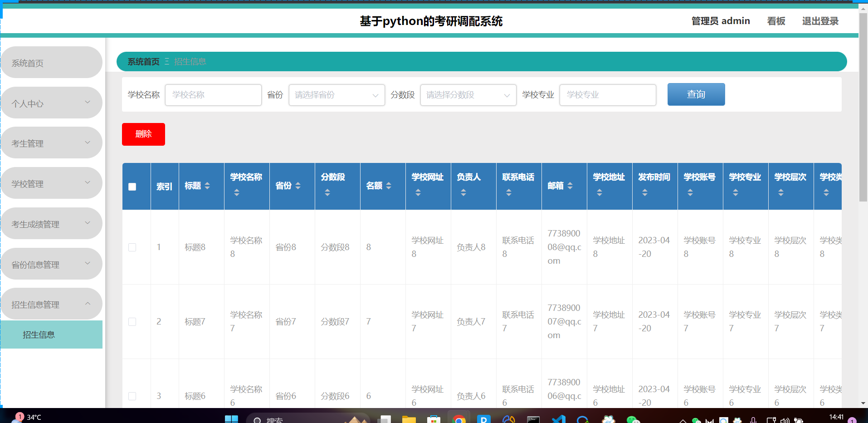This screenshot has height=423, width=868.
Task: Go to 系统首页 in sidebar
Action: (x=51, y=63)
